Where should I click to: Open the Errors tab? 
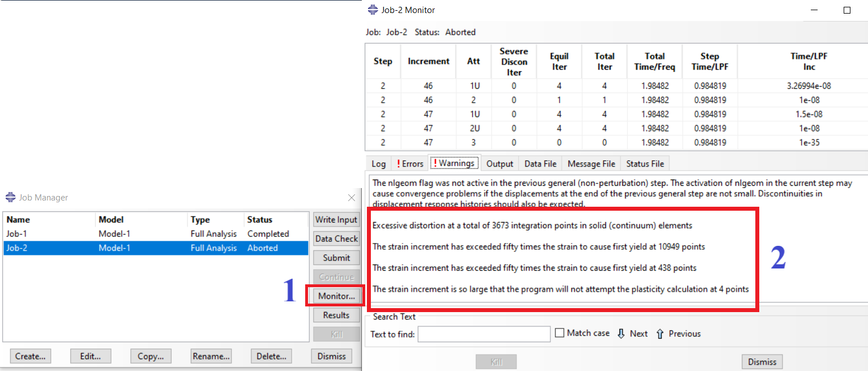click(408, 163)
